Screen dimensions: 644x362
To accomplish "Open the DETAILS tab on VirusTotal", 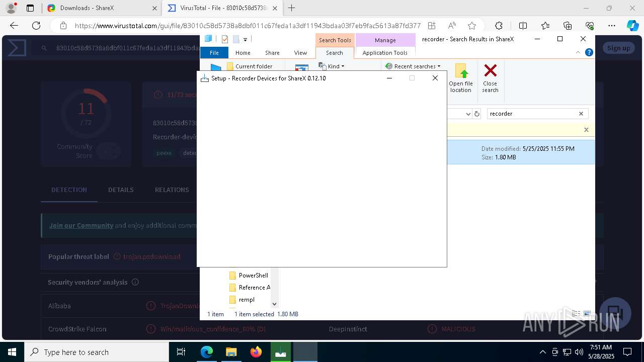I will [121, 190].
